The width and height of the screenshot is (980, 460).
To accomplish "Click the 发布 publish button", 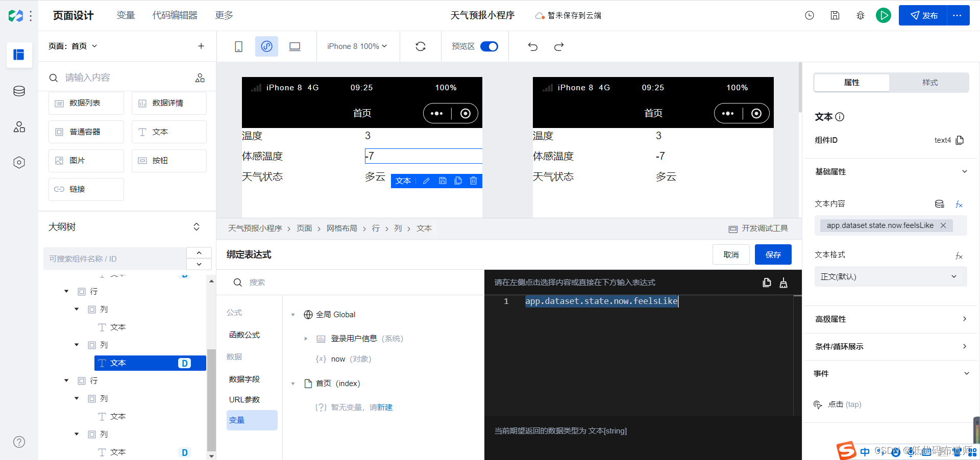I will click(923, 15).
